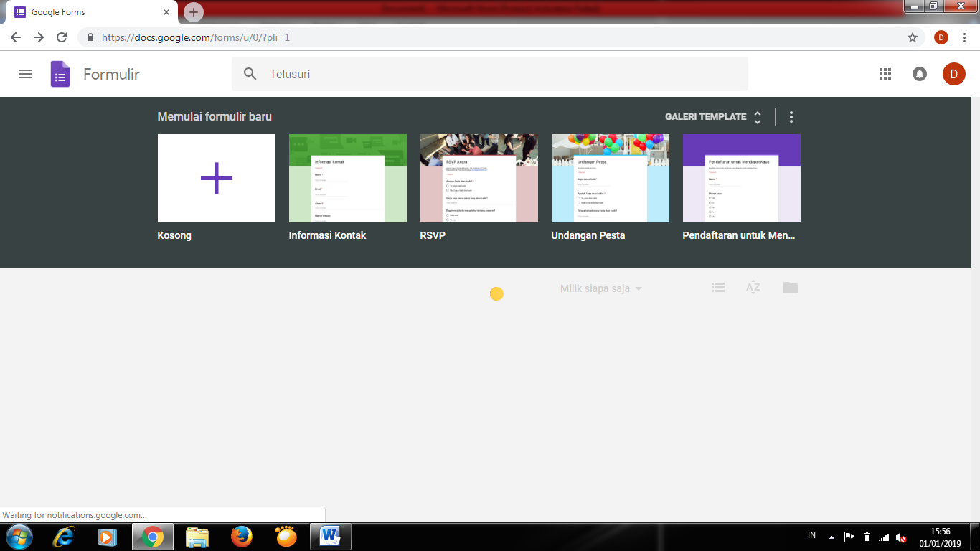This screenshot has width=980, height=551.
Task: Select the Google Forms browser tab
Action: [x=93, y=12]
